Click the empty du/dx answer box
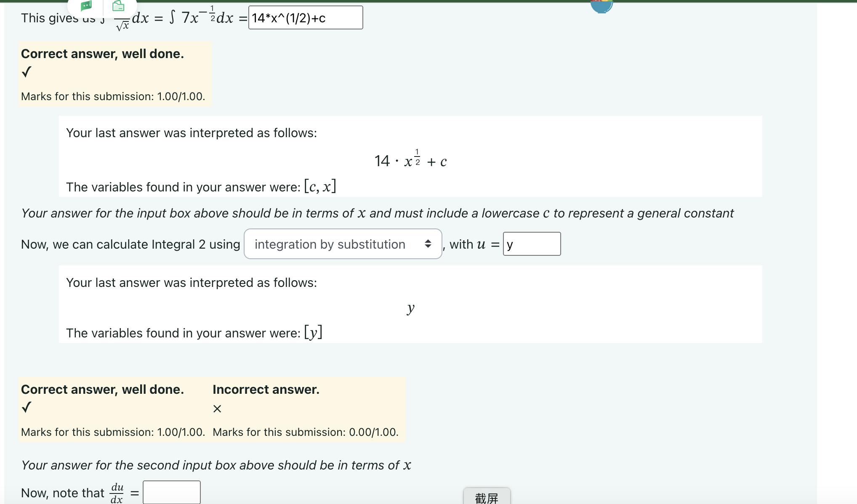 click(172, 492)
